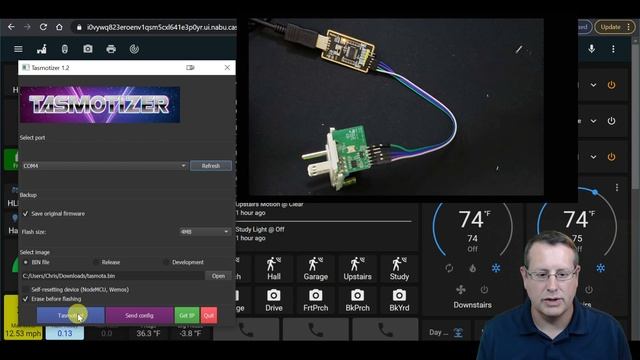Start voice assistant with microphone icon
640x360 pixels.
(591, 49)
